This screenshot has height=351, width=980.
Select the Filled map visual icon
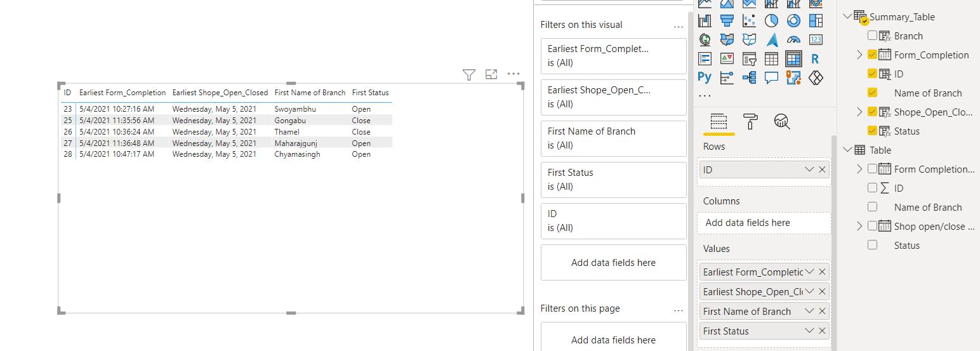coord(727,39)
